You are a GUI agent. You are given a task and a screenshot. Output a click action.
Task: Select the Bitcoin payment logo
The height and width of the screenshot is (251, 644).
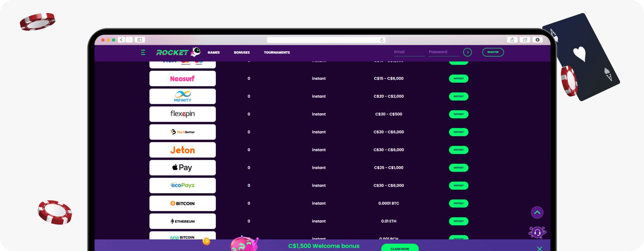point(182,203)
